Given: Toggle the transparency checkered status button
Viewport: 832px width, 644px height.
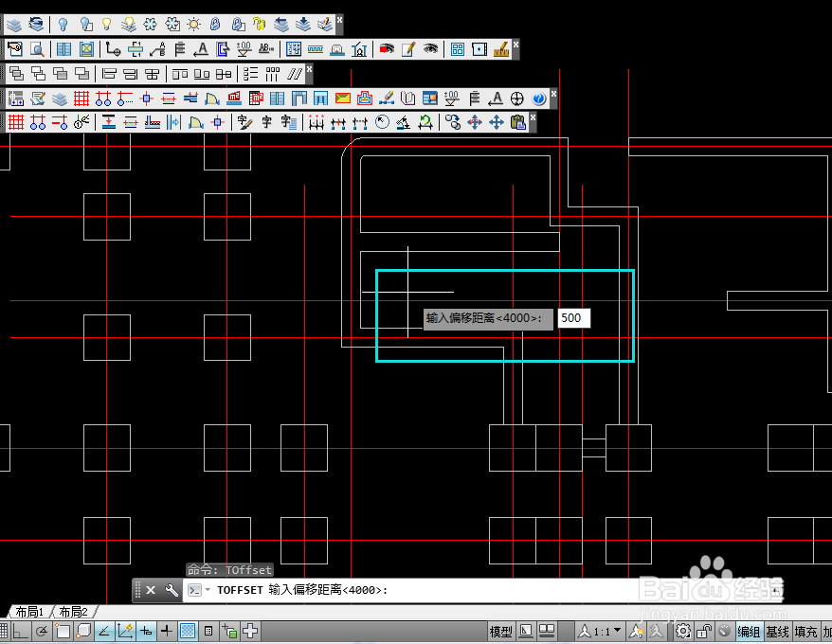Looking at the screenshot, I should point(188,632).
